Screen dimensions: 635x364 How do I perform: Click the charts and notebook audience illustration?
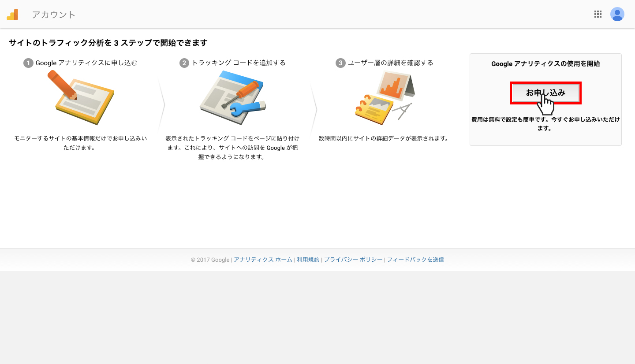[x=385, y=98]
